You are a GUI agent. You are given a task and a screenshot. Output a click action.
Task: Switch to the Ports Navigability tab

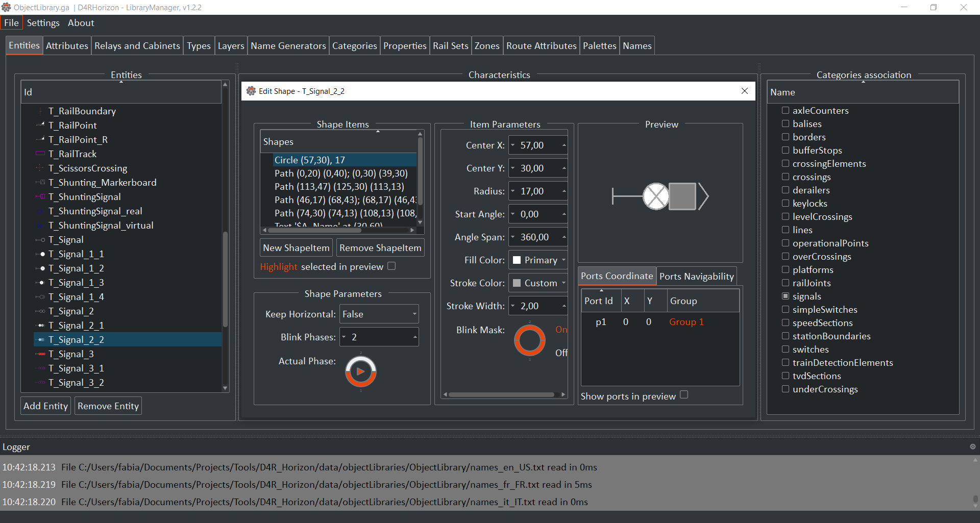[x=696, y=277]
